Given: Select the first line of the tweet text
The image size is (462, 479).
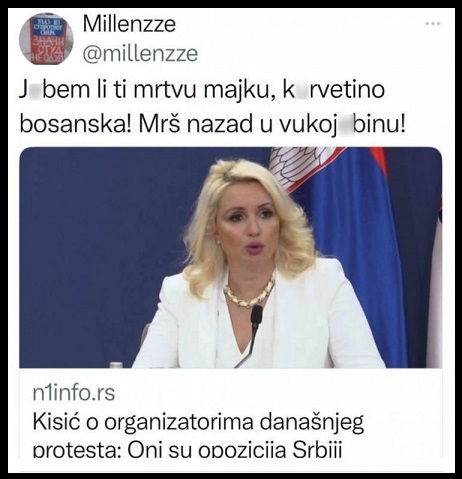Looking at the screenshot, I should click(202, 90).
